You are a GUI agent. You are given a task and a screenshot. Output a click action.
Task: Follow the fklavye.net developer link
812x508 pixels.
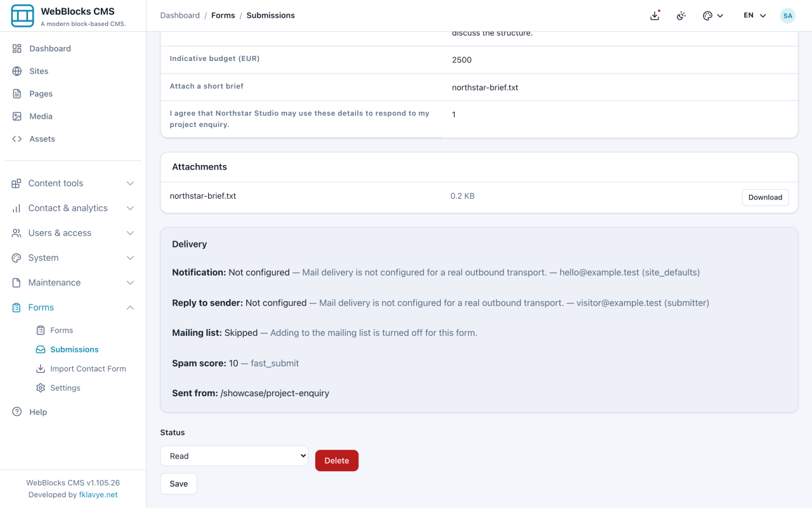click(98, 495)
